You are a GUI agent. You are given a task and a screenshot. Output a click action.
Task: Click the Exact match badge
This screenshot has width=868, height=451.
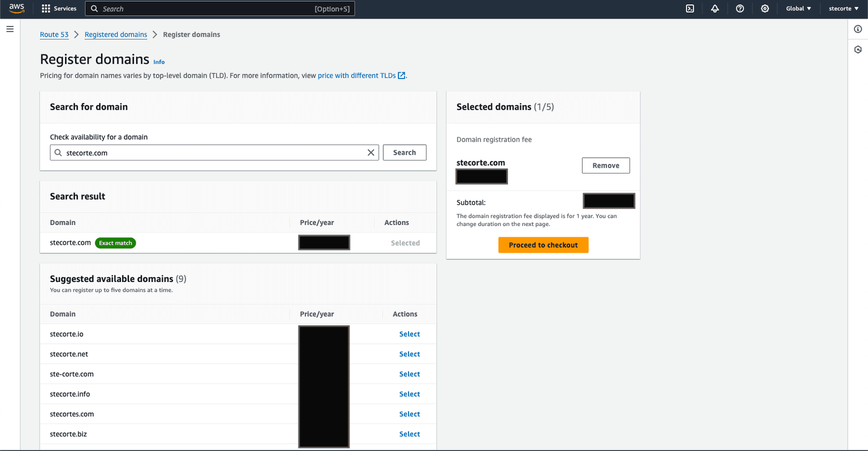115,243
